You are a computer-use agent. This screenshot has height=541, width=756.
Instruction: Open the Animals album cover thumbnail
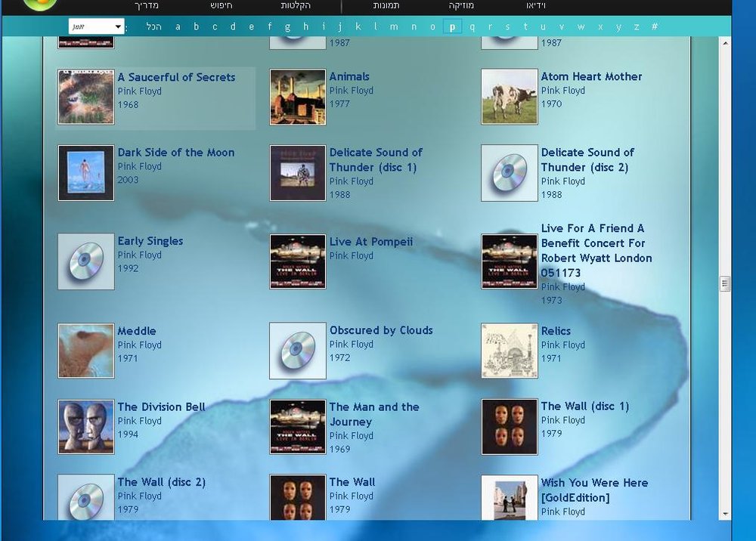coord(297,97)
